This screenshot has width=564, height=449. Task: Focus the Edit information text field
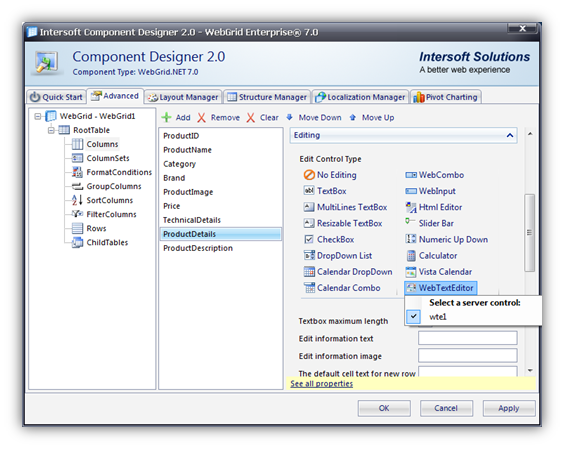coord(468,338)
